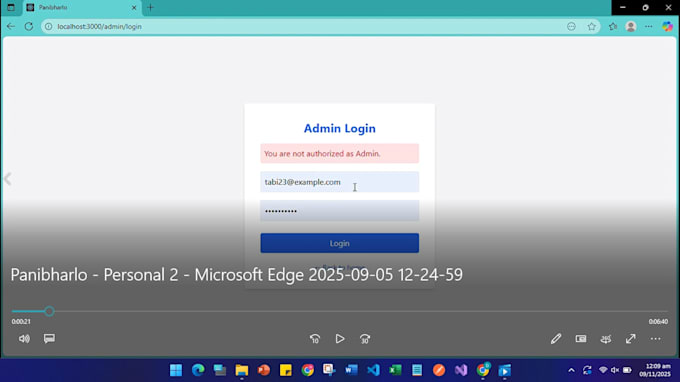
Task: Click the password field
Action: point(340,211)
